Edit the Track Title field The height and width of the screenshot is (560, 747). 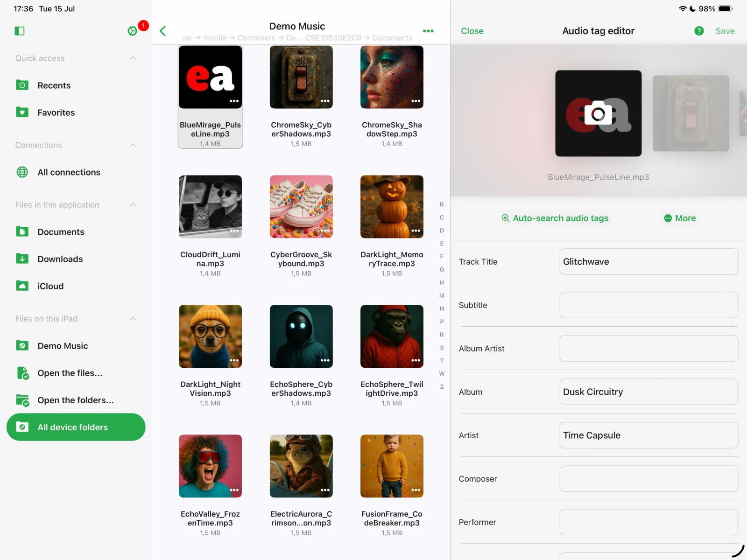(x=648, y=262)
